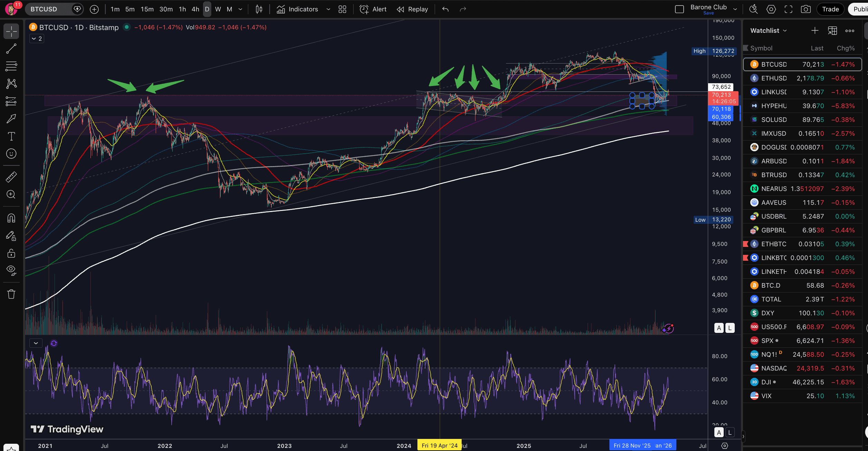The width and height of the screenshot is (868, 451).
Task: Toggle auto scale with the A button
Action: click(718, 328)
